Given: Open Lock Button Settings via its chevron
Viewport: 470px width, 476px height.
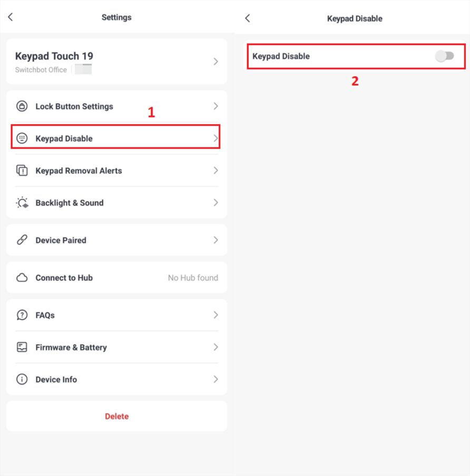Looking at the screenshot, I should tap(216, 106).
